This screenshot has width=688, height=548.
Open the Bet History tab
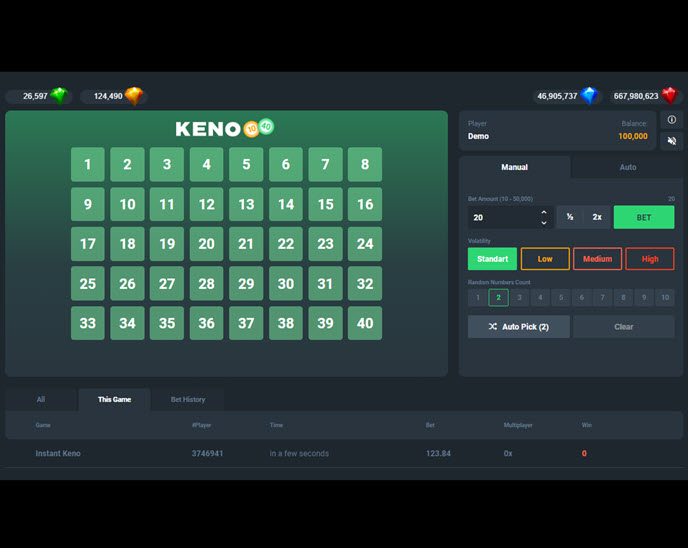(x=188, y=399)
